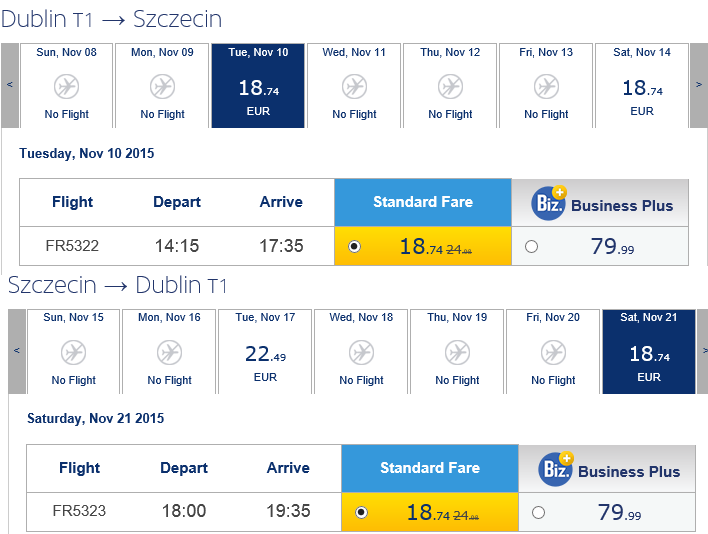Click the return Business Plus column header

607,469
